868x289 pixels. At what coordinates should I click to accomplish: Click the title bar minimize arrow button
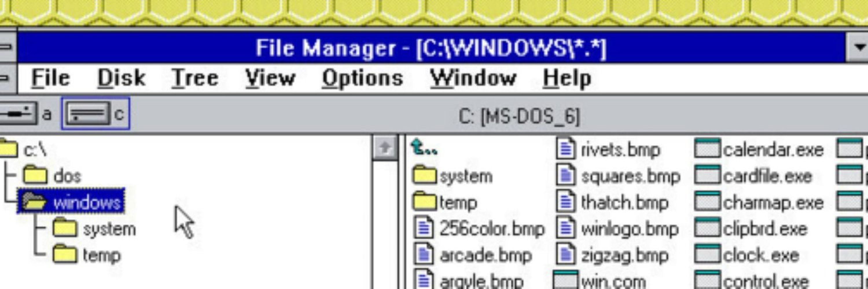(857, 47)
